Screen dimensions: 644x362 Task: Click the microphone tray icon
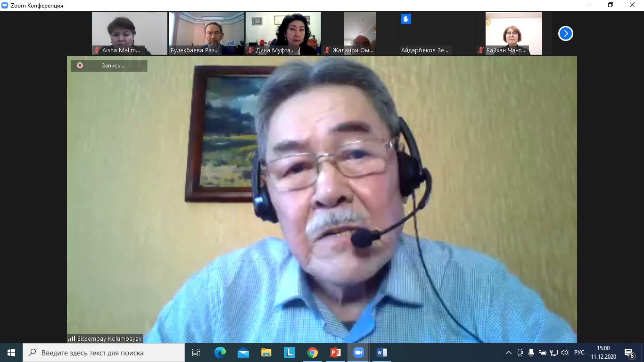[531, 353]
